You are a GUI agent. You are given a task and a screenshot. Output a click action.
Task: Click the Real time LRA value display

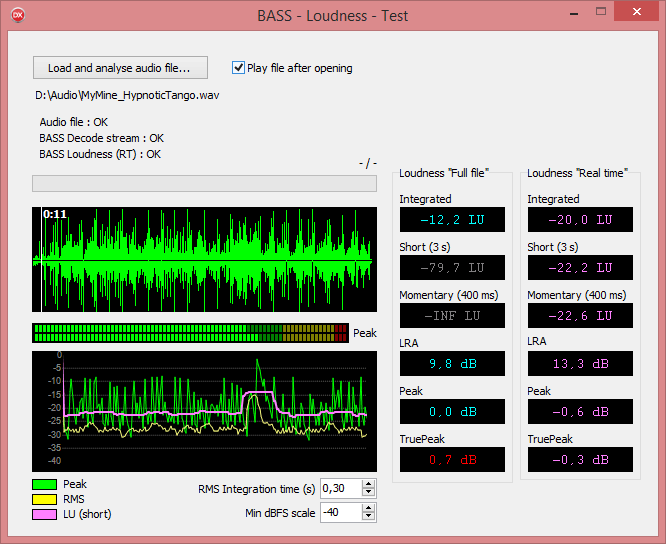[580, 364]
